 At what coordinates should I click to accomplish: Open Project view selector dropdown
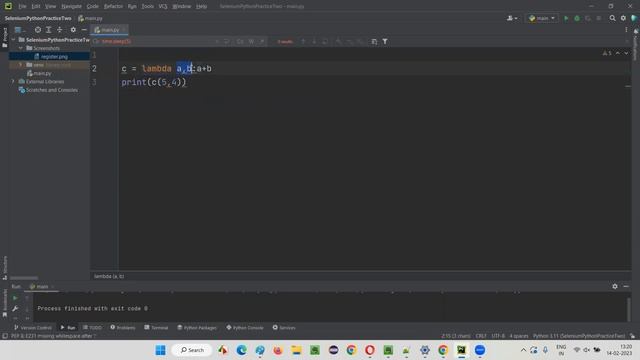point(19,30)
